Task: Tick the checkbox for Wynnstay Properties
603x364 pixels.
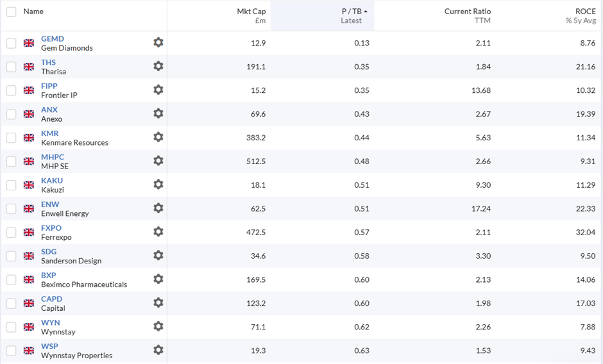Action: [12, 351]
